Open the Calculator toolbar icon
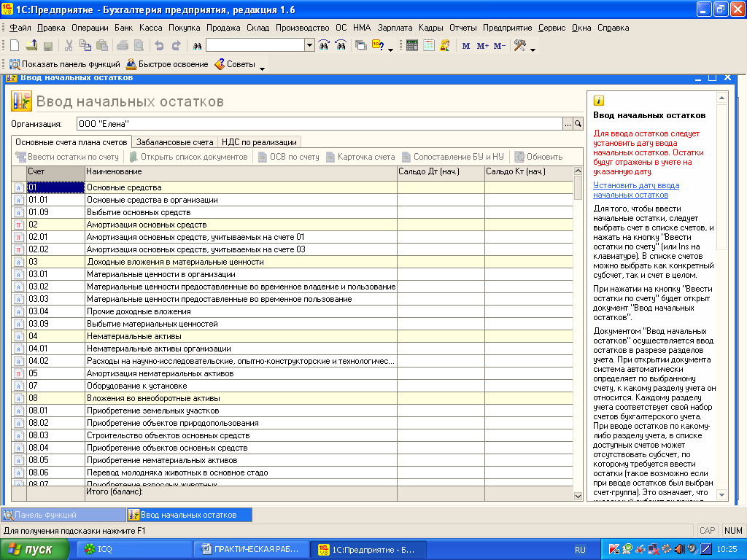The height and width of the screenshot is (560, 747). [412, 46]
